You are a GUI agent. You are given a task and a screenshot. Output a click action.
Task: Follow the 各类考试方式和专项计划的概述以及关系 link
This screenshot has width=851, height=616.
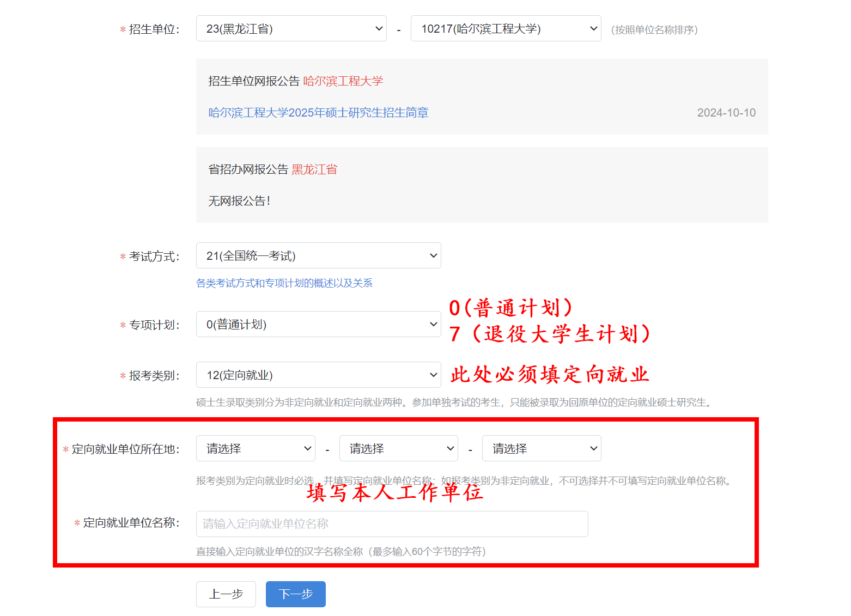pyautogui.click(x=284, y=283)
